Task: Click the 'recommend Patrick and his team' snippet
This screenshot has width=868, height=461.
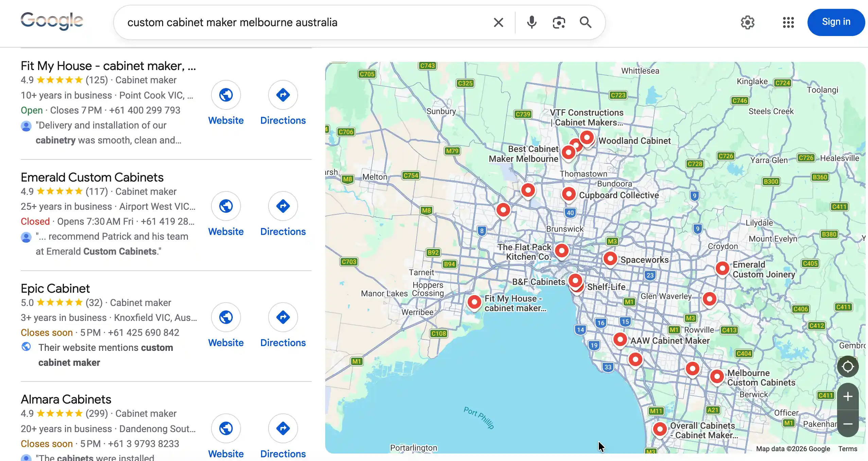Action: click(112, 244)
